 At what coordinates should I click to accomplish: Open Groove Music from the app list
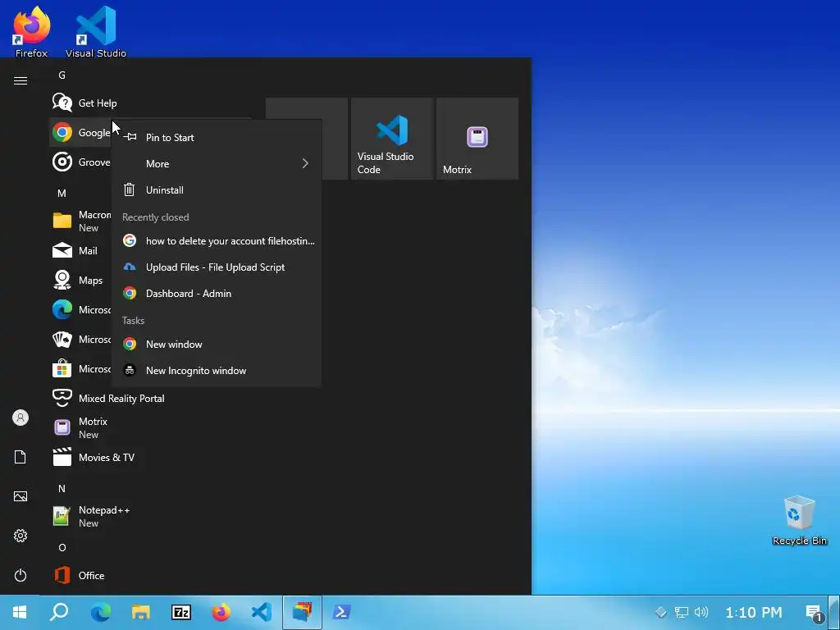point(80,162)
